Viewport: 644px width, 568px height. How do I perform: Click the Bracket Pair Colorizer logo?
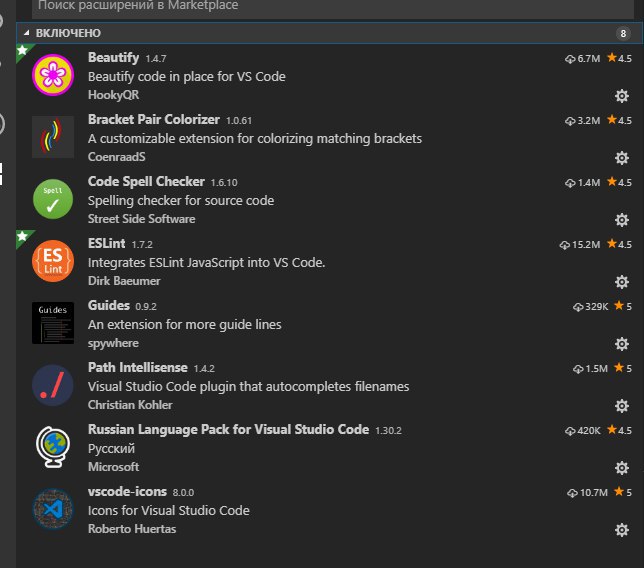tap(53, 137)
